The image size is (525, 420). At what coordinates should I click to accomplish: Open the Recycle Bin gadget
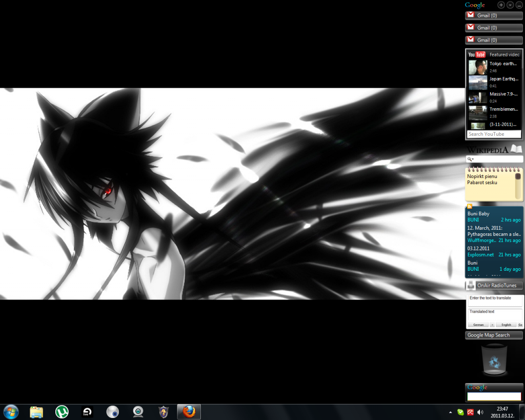(494, 359)
